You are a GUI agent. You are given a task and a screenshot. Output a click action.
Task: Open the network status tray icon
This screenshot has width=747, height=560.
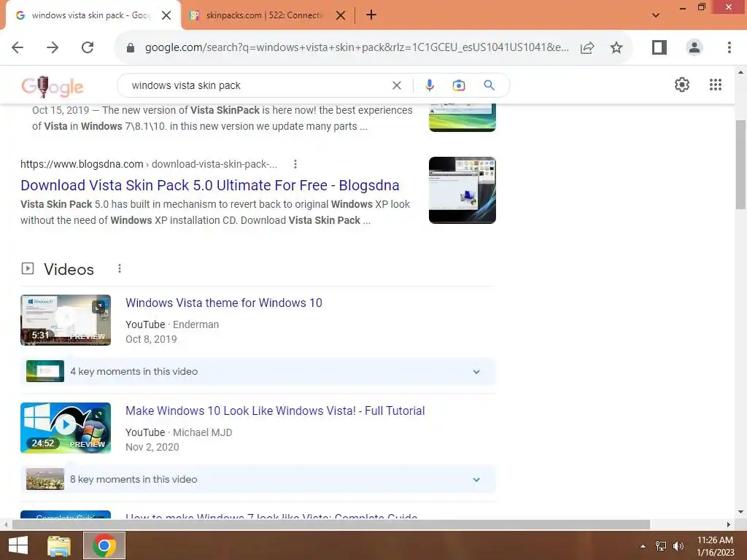click(661, 546)
